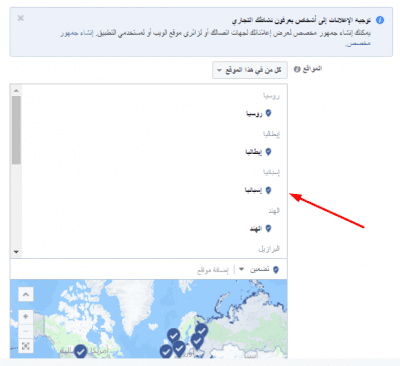Select the إسبانيا location entry
The image size is (400, 366).
point(254,190)
